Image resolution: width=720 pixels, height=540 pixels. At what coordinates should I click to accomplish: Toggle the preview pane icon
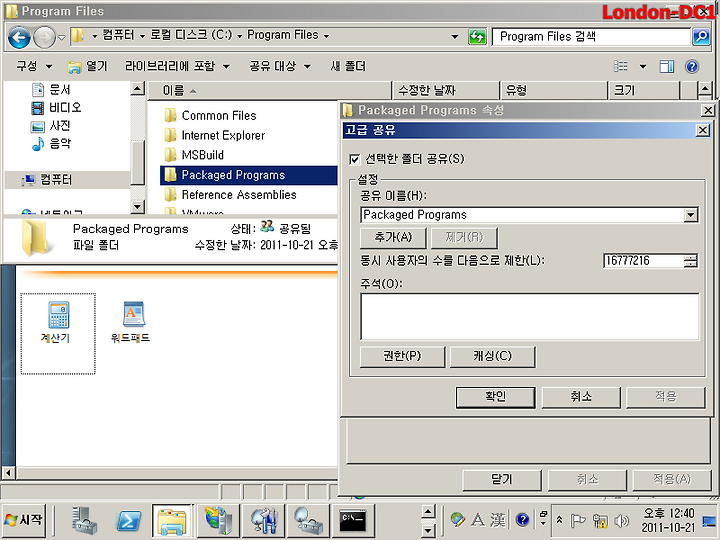[x=667, y=67]
